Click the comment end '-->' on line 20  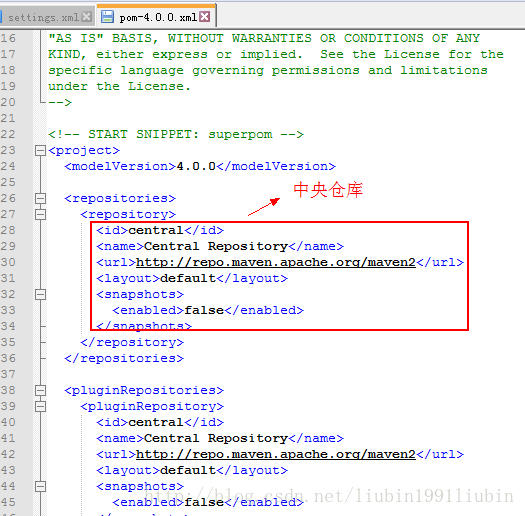click(x=60, y=102)
